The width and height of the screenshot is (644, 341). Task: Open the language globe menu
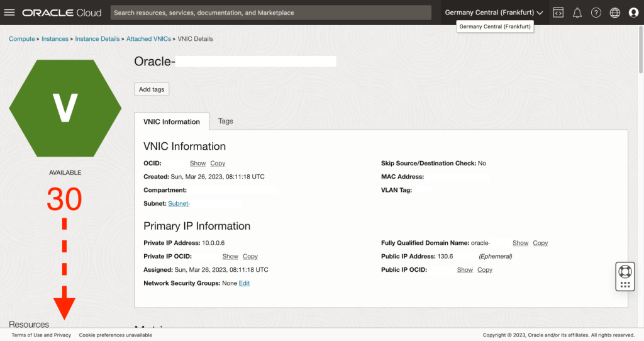pyautogui.click(x=614, y=13)
